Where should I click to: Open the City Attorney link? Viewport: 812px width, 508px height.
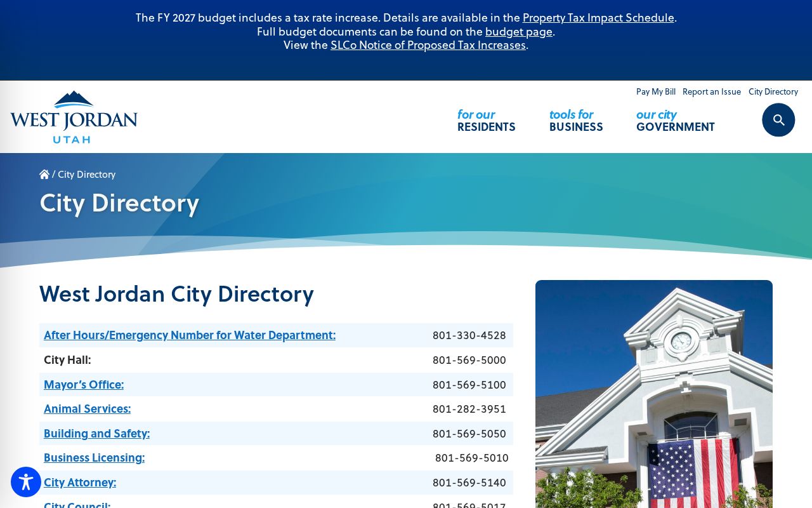[x=80, y=482]
